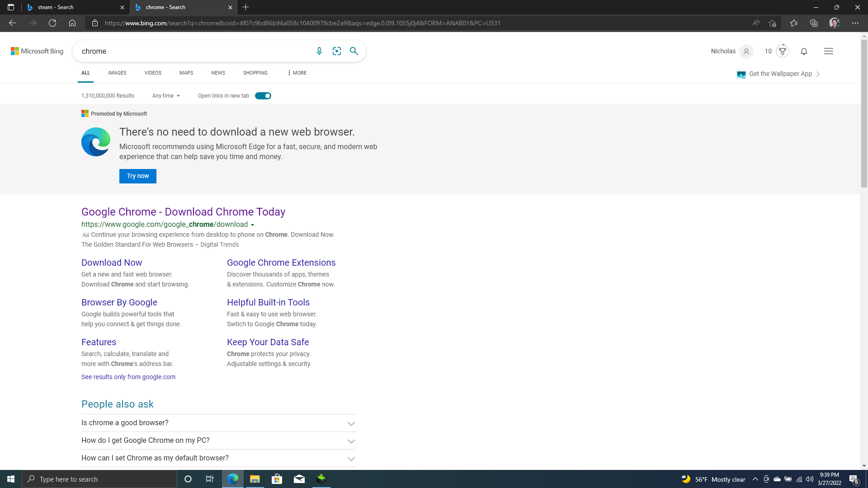This screenshot has width=868, height=488.
Task: Open 'Google Chrome - Download Chrome Today' result
Action: click(183, 212)
